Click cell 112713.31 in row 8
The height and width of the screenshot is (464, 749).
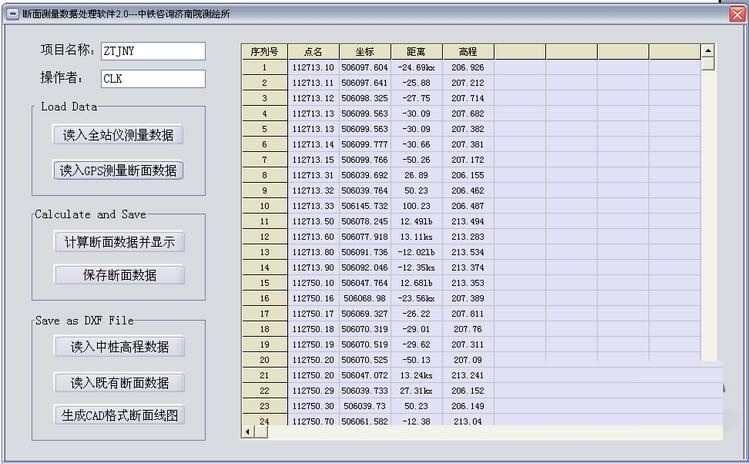(x=313, y=175)
